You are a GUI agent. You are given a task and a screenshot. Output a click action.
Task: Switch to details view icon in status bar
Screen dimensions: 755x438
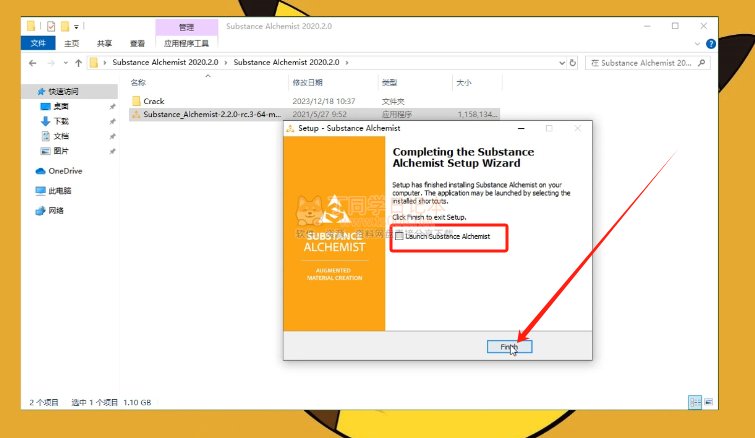click(695, 402)
